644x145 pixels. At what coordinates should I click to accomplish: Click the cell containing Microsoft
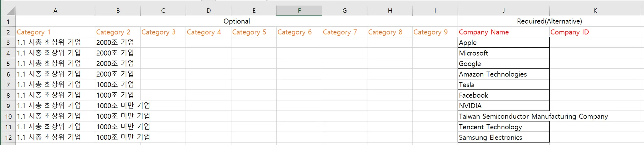pyautogui.click(x=503, y=53)
